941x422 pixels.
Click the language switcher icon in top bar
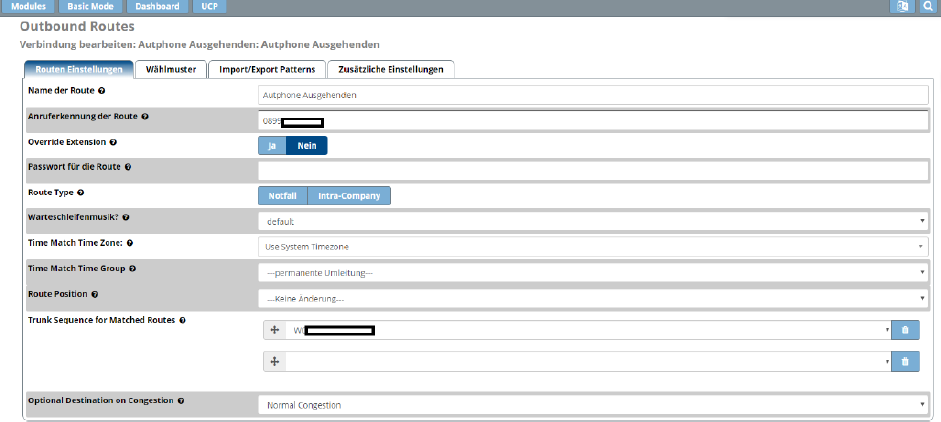point(903,7)
